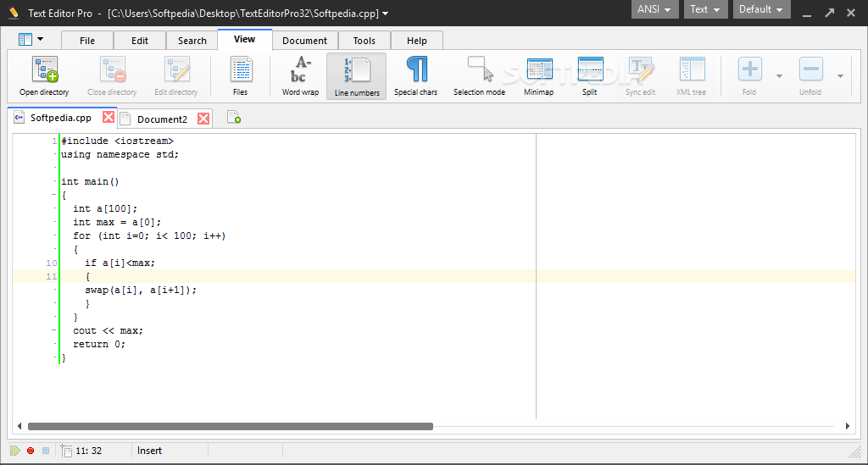Viewport: 868px width, 465px height.
Task: Click the layout panel icon left of File
Action: [25, 39]
